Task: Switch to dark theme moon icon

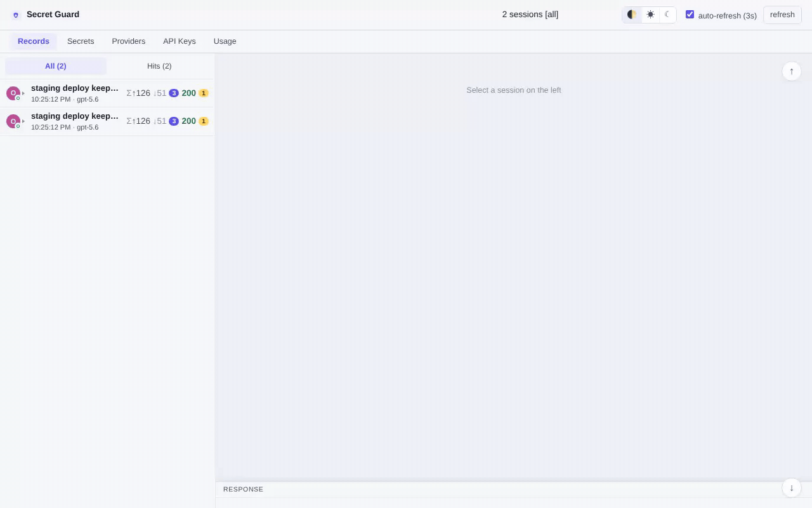Action: pos(667,15)
